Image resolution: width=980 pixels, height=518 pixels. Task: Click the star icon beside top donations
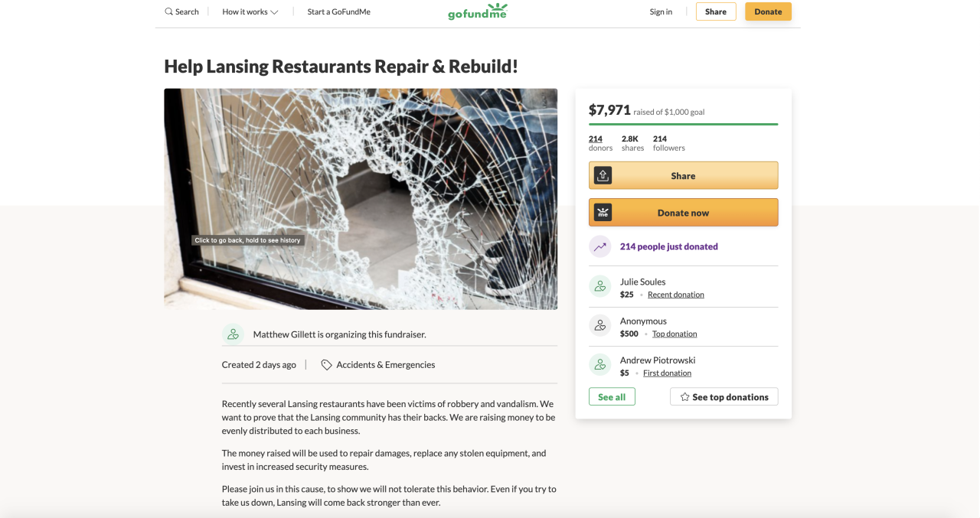point(684,397)
